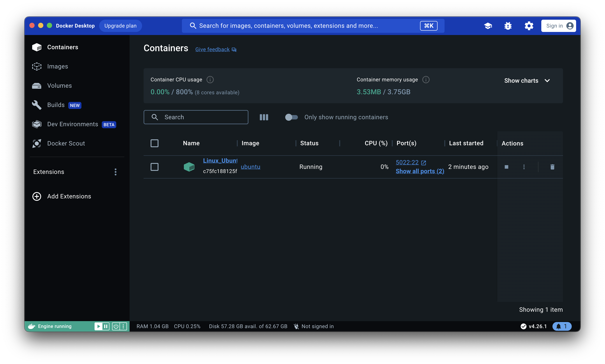Sort by CPU (%) column header
605x364 pixels.
pos(376,143)
